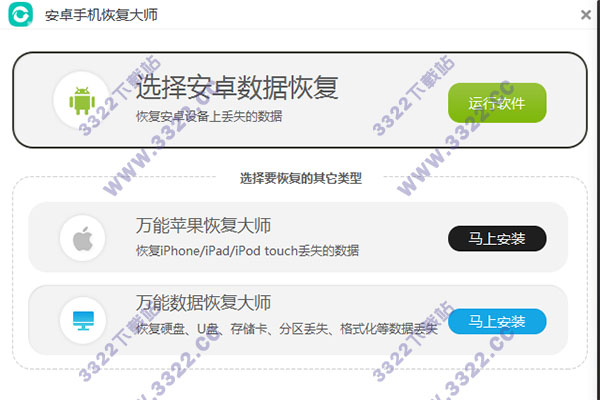The image size is (600, 400).
Task: Click the grey Apple logo icon
Action: point(83,238)
